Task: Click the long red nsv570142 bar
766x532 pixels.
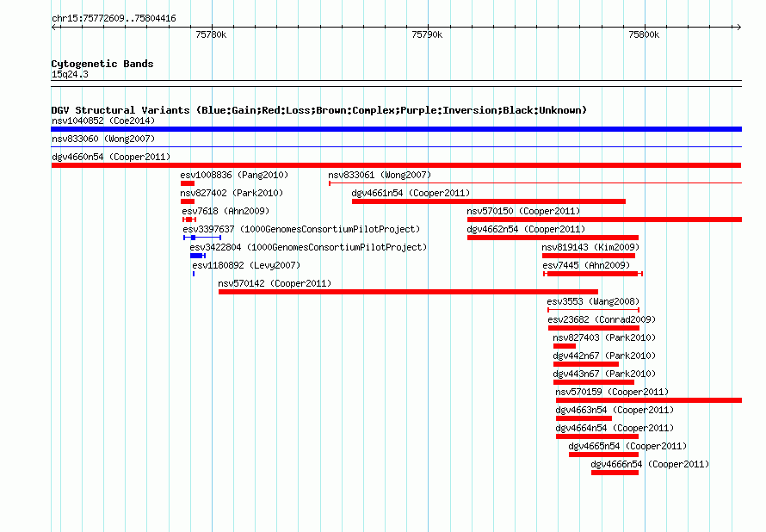Action: tap(409, 292)
